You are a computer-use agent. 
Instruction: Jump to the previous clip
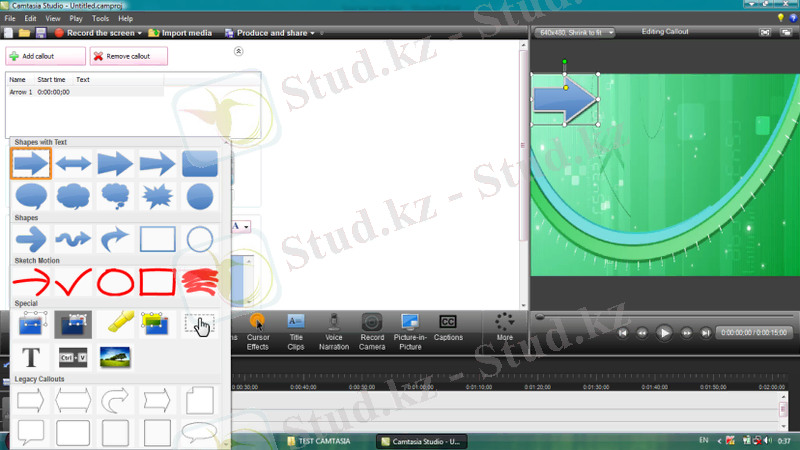tap(622, 333)
